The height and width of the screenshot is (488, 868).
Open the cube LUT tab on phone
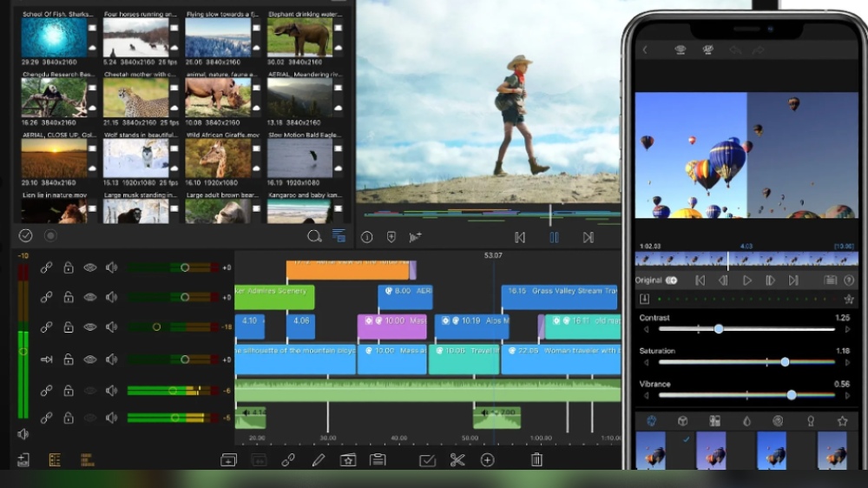(682, 421)
